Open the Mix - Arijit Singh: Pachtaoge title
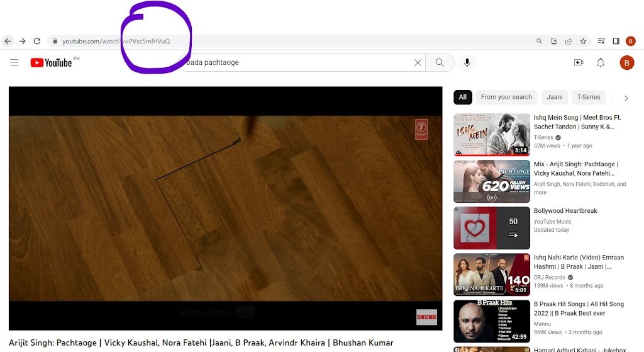Viewport: 644px width, 352px height. click(576, 169)
